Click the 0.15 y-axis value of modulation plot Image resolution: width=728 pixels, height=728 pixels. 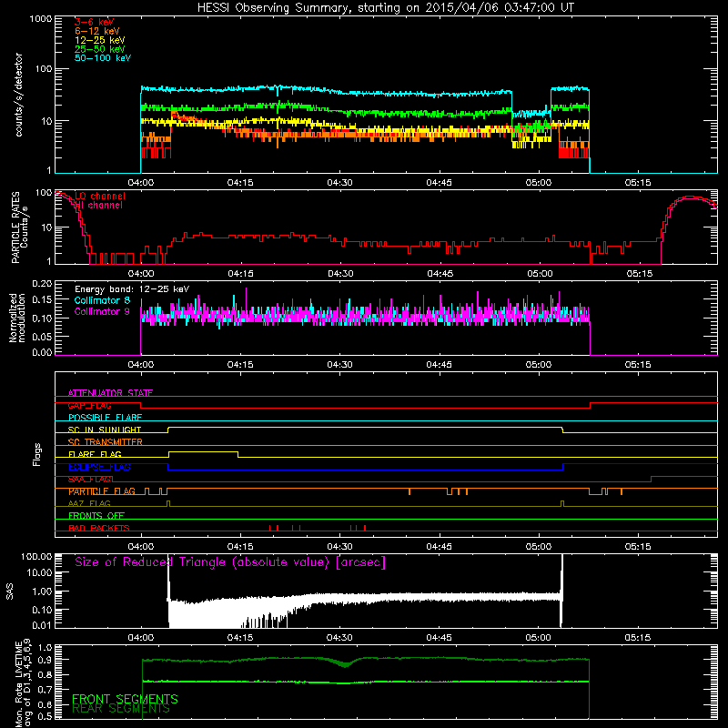coord(42,300)
